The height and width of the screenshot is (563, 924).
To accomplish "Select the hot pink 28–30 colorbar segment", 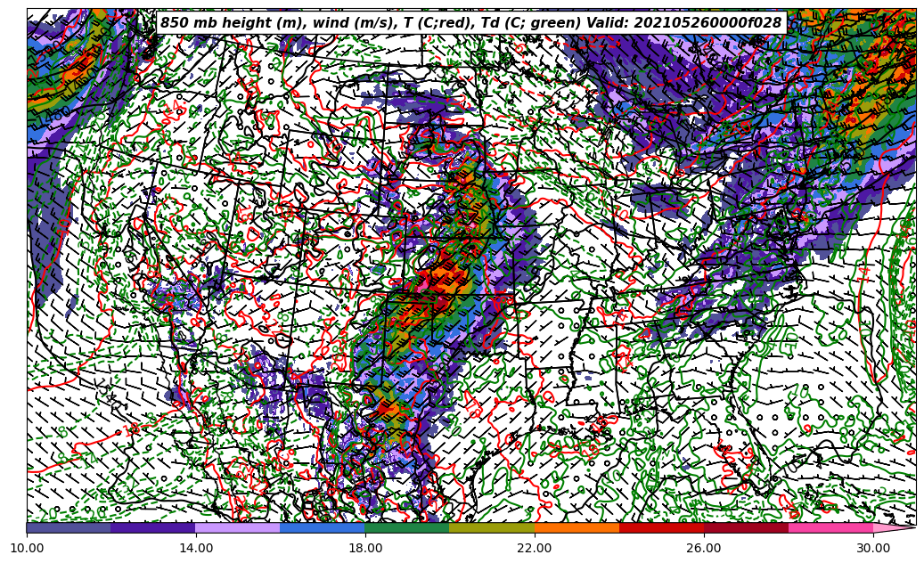I will click(830, 527).
